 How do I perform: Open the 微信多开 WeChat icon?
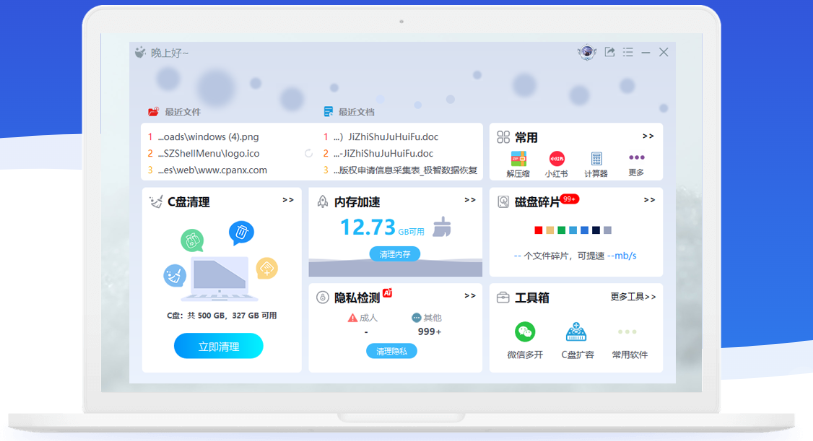coord(525,332)
